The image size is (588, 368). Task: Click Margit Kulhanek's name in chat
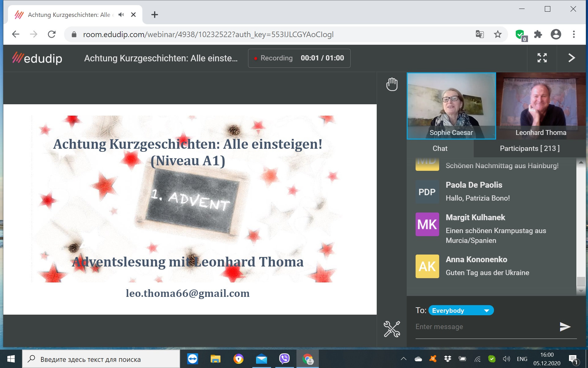[475, 217]
